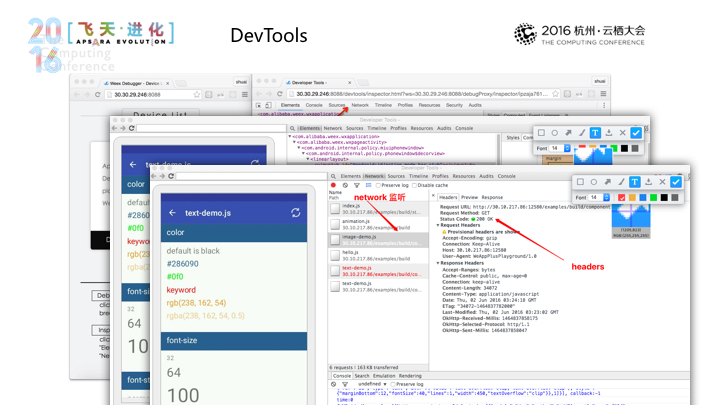This screenshot has width=720, height=405.
Task: Close the request details pane with X
Action: coord(433,196)
